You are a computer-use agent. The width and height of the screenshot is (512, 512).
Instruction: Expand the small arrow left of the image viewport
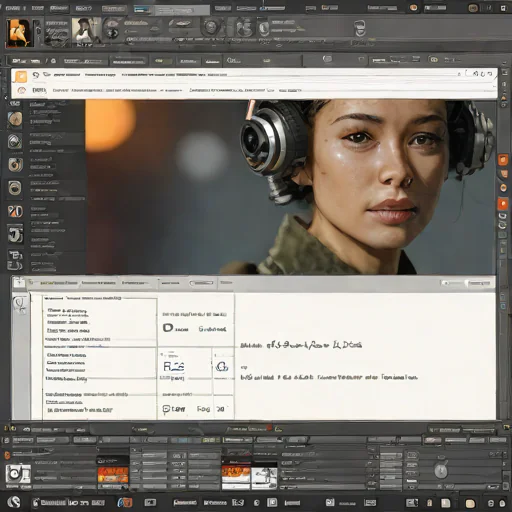[6, 98]
